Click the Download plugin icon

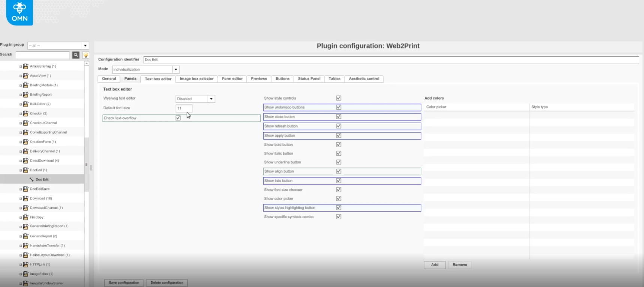(26, 198)
